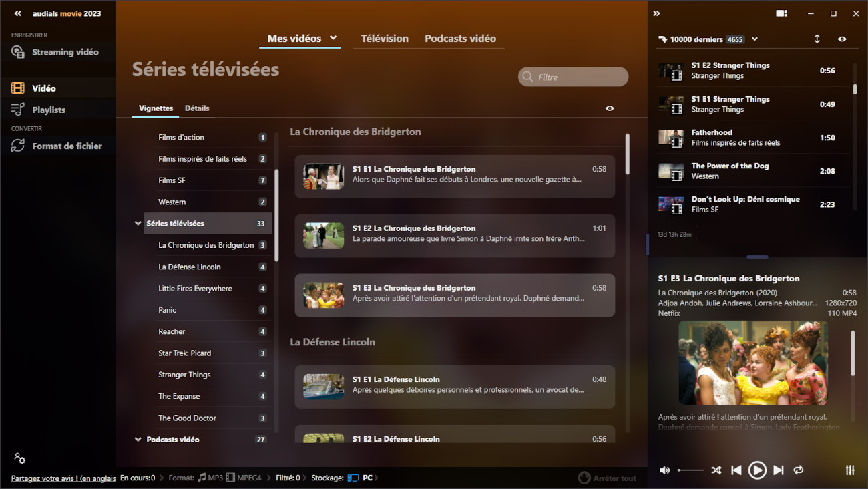Select the Vignettes view tab
Screen dimensions: 868x489
click(156, 108)
